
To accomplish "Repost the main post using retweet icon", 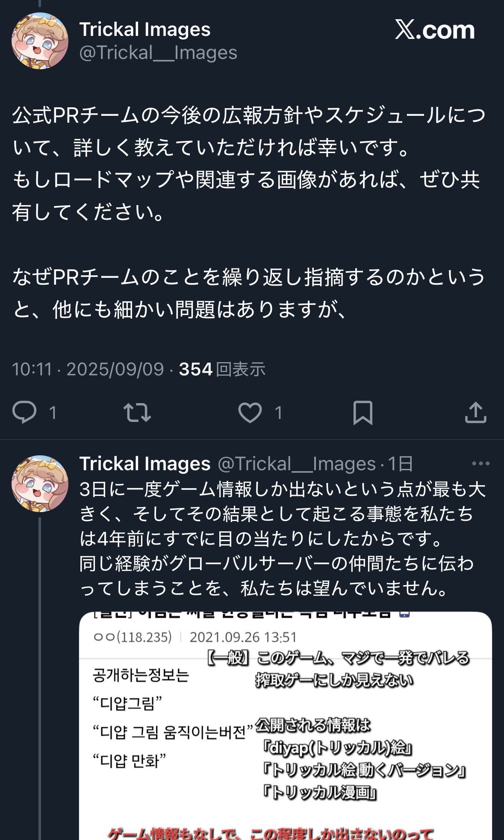I will 137,413.
